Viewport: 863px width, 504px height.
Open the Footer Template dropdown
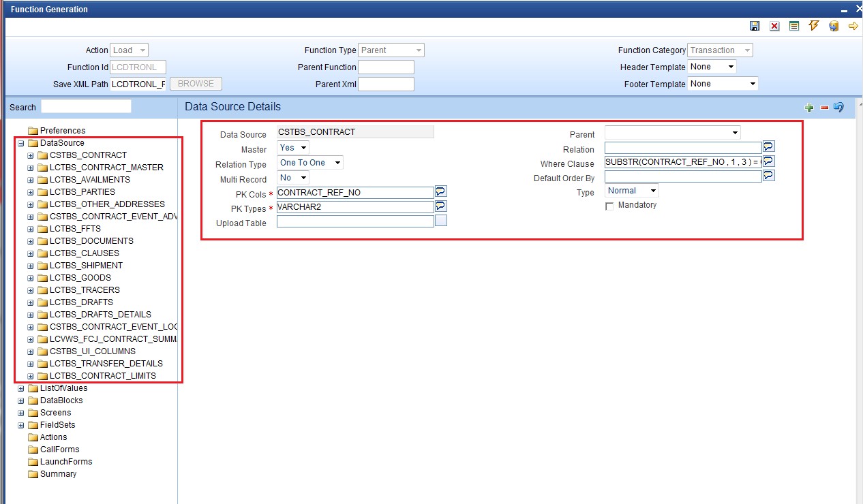coord(723,84)
